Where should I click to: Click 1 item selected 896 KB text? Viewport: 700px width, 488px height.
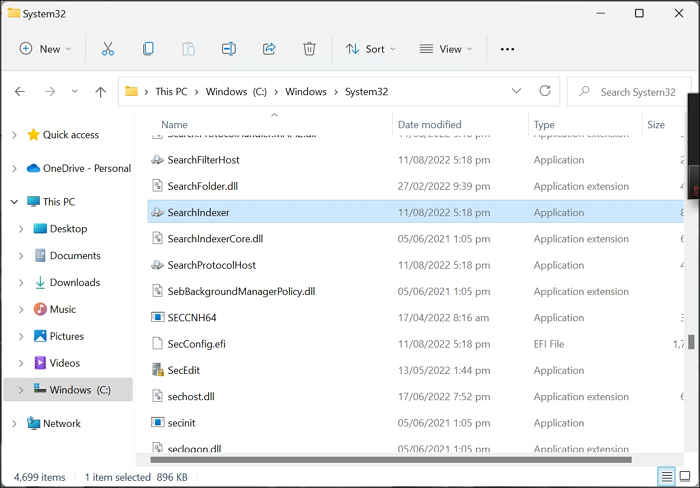click(x=136, y=477)
